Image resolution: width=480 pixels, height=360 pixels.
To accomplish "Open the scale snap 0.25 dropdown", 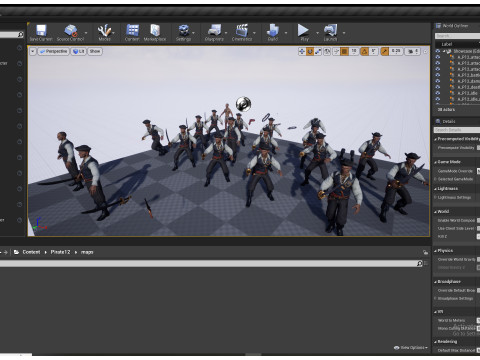I will (396, 51).
